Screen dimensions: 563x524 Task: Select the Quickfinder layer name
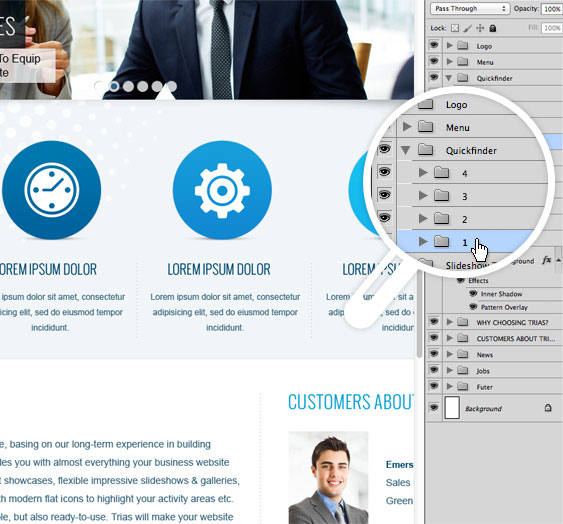click(x=494, y=79)
